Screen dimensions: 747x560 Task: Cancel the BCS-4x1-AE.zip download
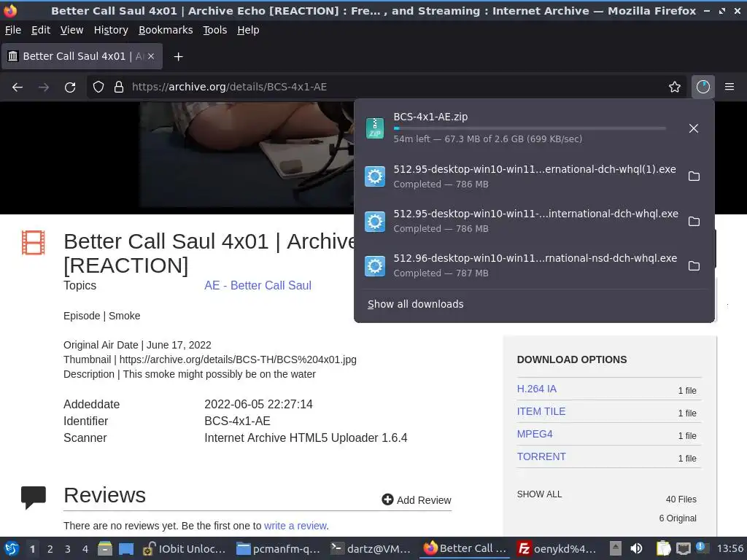(x=694, y=128)
